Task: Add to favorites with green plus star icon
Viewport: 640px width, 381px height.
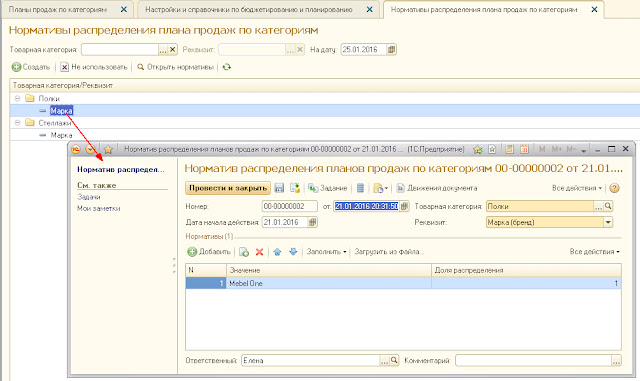Action: point(477,149)
